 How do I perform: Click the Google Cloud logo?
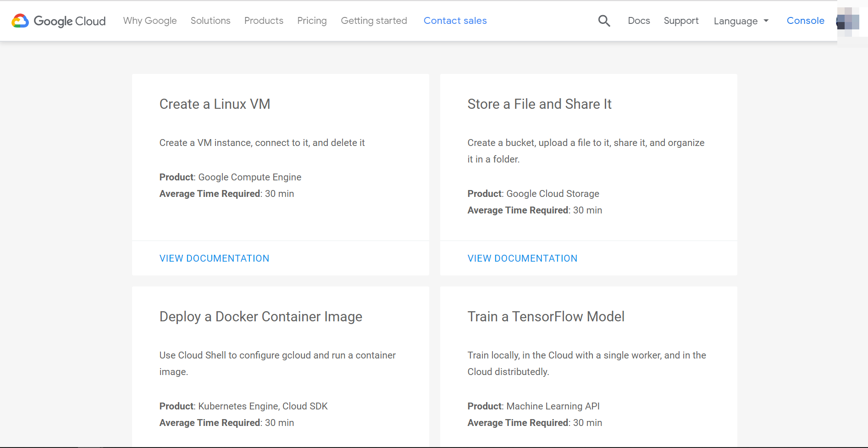click(x=58, y=21)
